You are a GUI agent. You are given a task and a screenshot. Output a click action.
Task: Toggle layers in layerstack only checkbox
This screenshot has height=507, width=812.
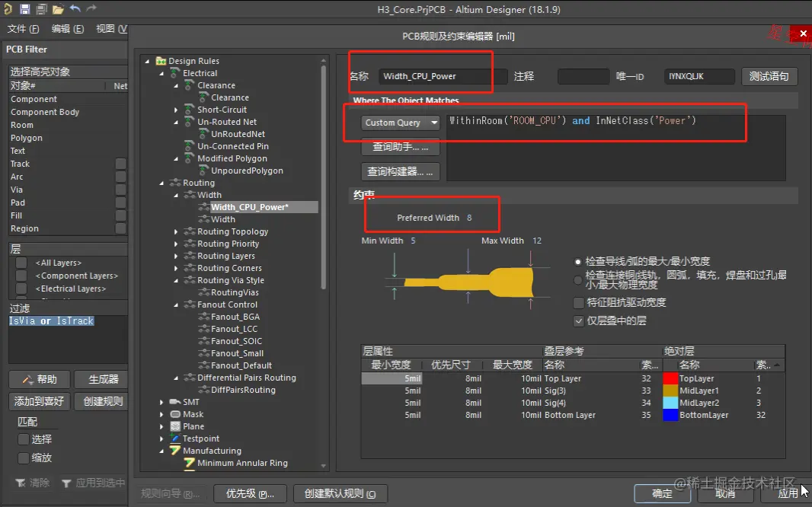point(578,321)
